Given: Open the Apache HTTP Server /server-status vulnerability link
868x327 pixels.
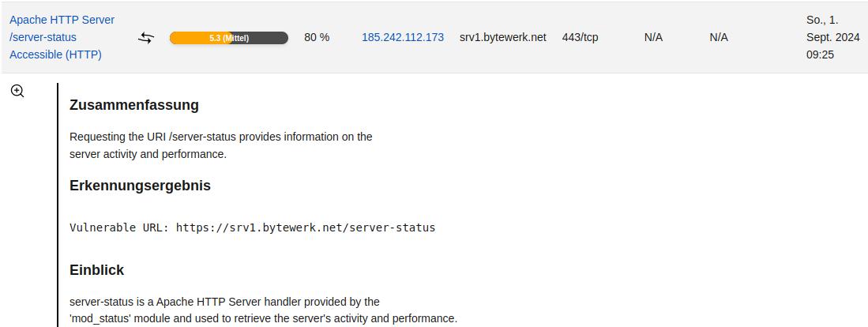Looking at the screenshot, I should pos(62,37).
